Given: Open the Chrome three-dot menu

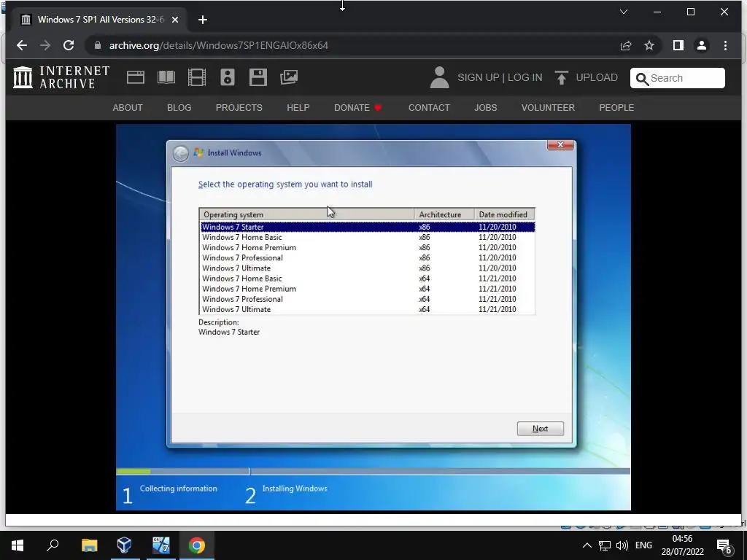Looking at the screenshot, I should [x=725, y=45].
